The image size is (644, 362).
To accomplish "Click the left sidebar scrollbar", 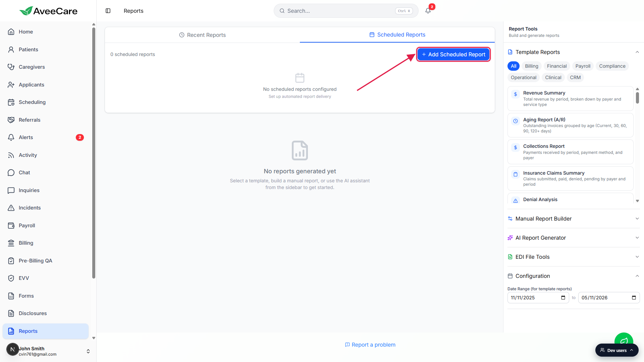I will (x=94, y=153).
